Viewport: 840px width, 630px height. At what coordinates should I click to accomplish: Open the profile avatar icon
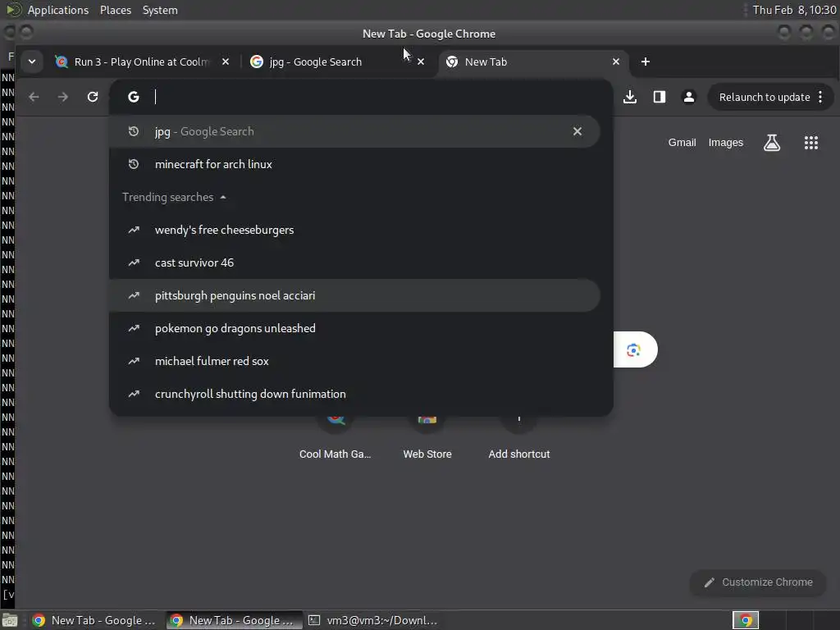[689, 97]
